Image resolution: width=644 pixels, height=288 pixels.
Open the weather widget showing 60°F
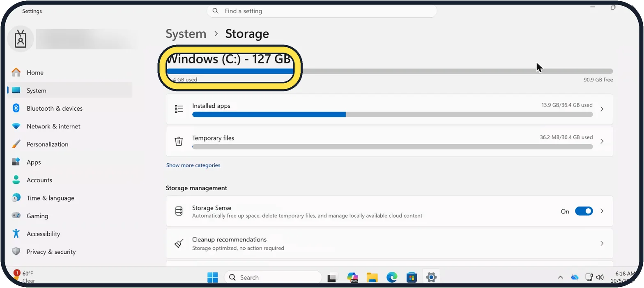coord(24,277)
